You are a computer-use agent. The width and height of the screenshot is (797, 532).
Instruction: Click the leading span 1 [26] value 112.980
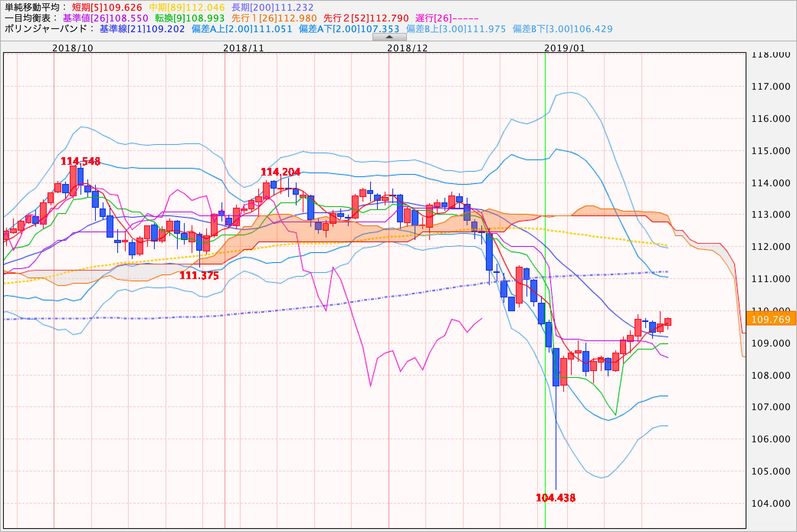tap(274, 18)
